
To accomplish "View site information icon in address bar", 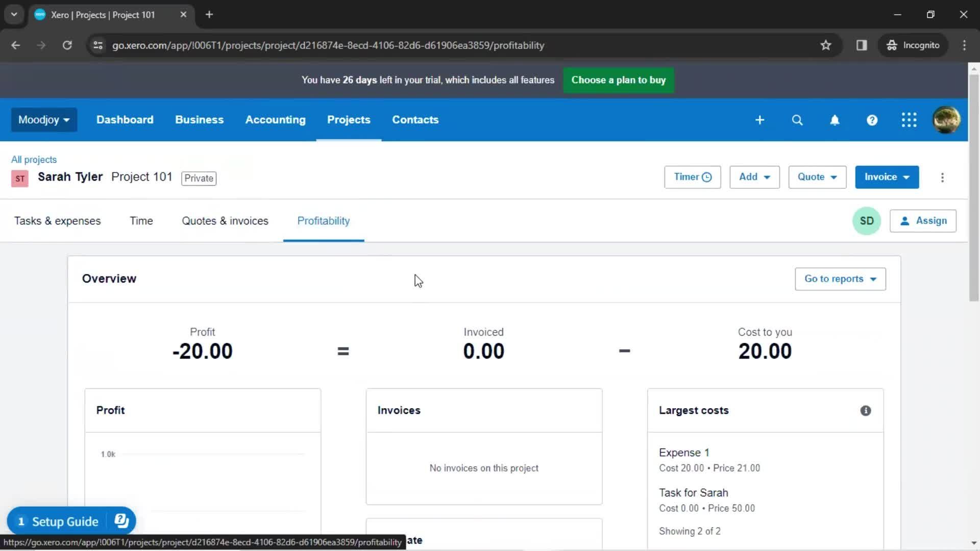I will tap(97, 45).
